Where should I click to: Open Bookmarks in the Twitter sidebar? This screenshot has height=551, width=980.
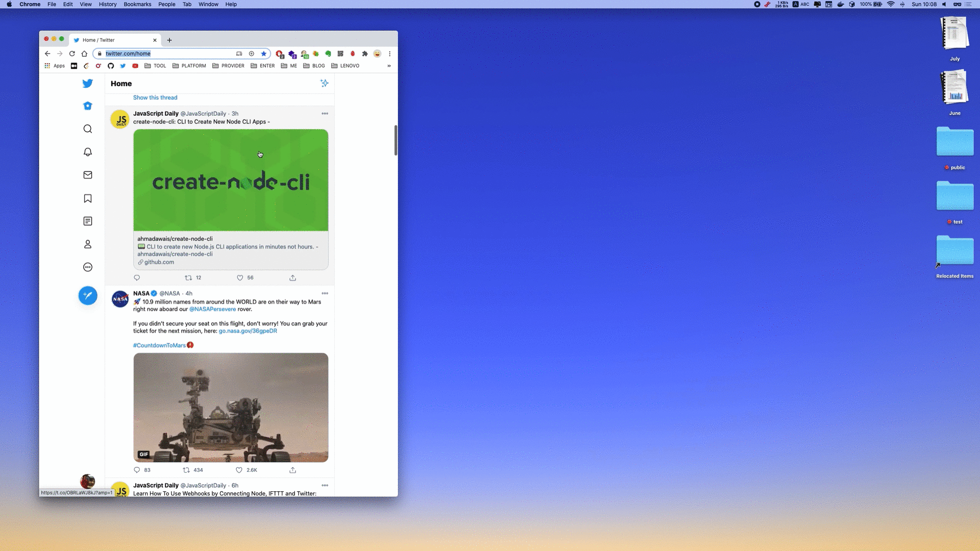point(88,198)
